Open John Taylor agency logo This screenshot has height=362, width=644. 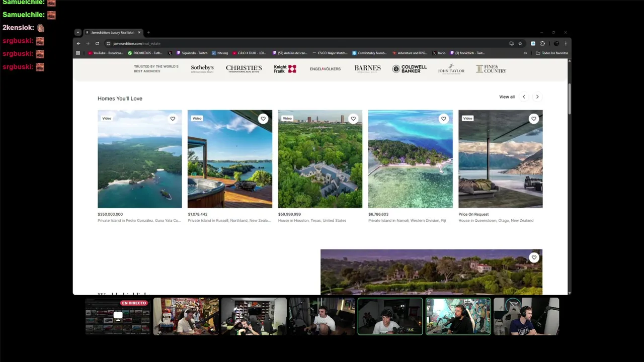(x=451, y=69)
